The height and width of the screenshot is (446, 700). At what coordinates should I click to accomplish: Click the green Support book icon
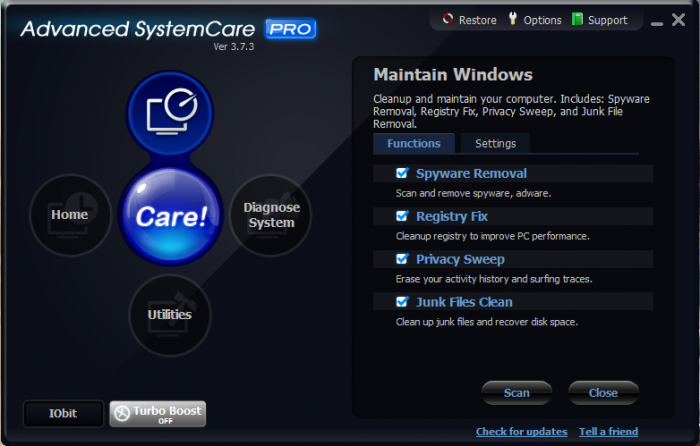click(x=577, y=19)
